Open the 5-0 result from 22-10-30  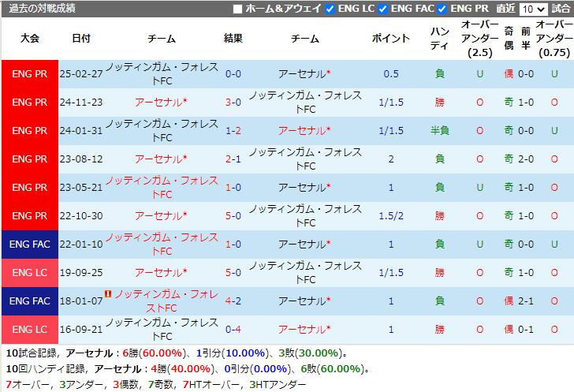coord(233,216)
